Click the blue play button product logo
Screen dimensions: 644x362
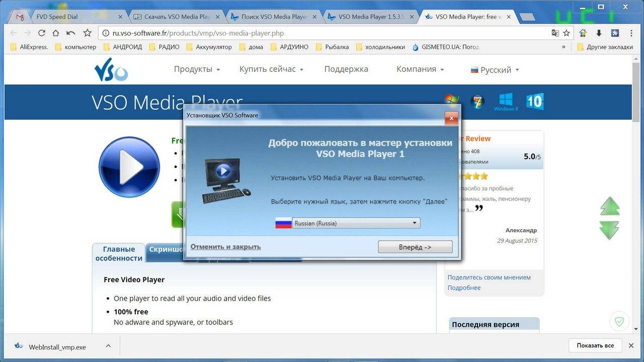point(129,166)
